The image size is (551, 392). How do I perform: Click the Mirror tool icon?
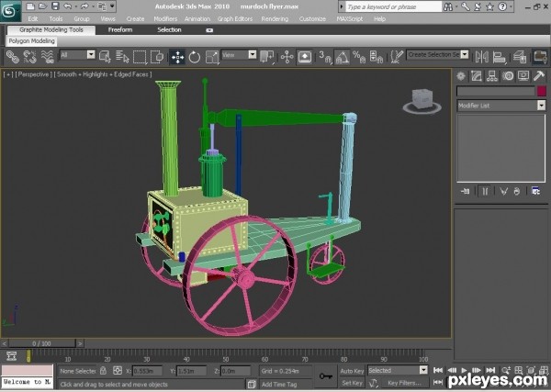[x=482, y=57]
